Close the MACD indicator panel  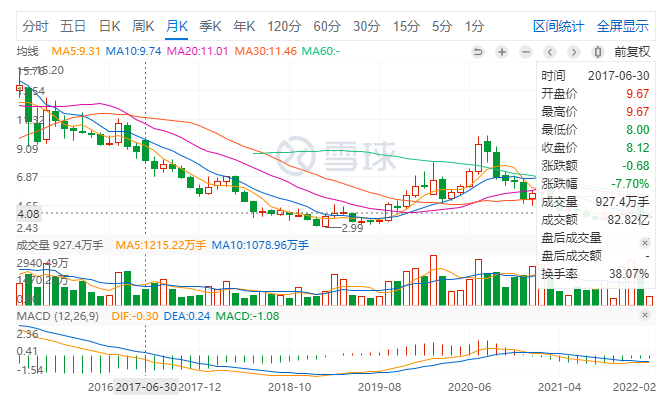coord(645,315)
